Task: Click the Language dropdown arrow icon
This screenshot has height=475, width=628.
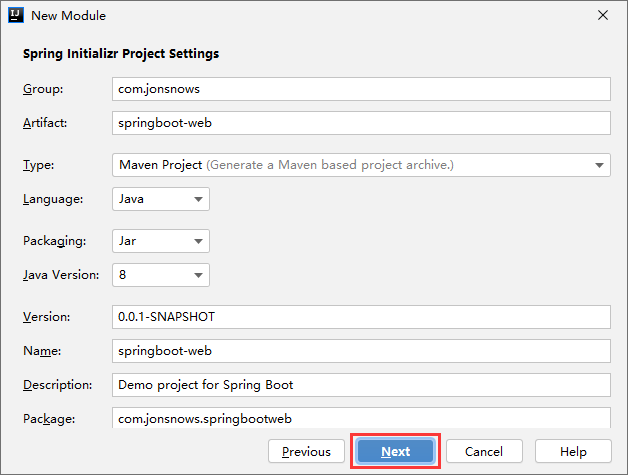Action: tap(198, 199)
